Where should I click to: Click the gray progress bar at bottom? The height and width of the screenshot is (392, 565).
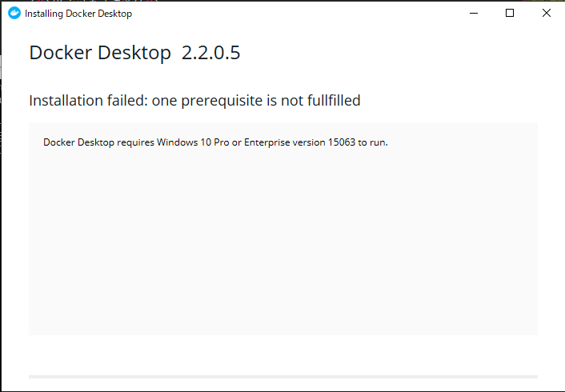pos(283,377)
